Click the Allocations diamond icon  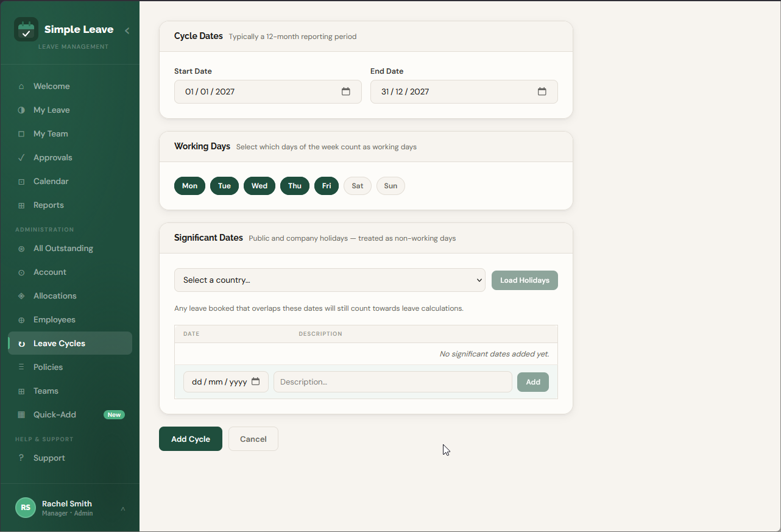coord(21,296)
